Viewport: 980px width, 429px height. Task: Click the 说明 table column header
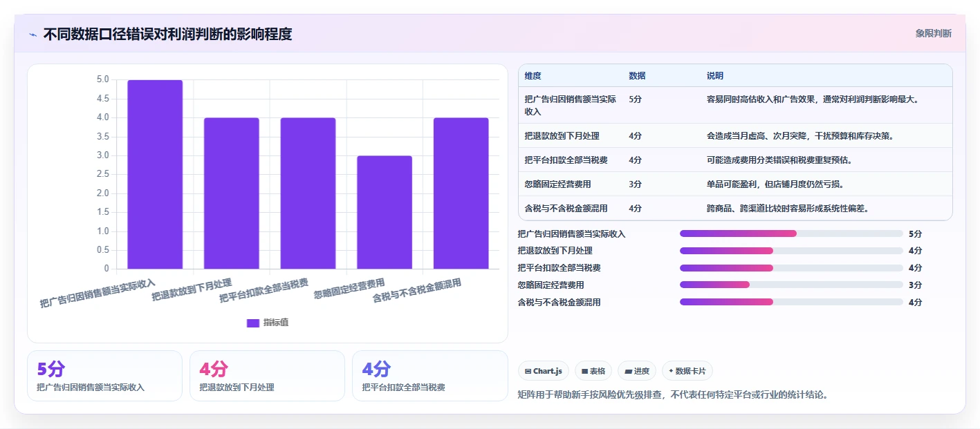click(715, 76)
